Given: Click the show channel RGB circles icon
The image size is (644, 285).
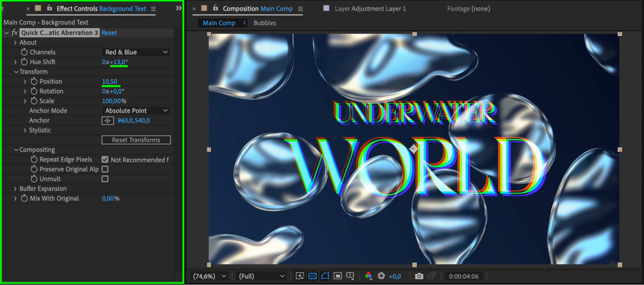Looking at the screenshot, I should click(x=369, y=276).
